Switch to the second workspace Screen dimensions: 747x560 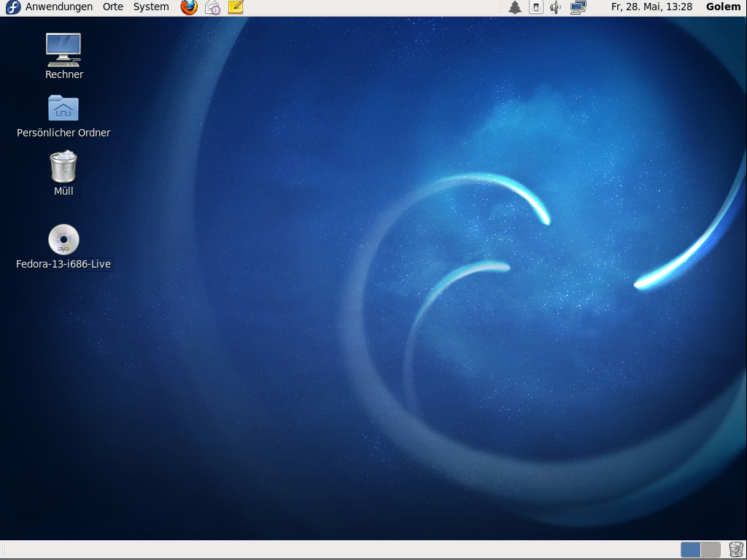coord(711,550)
